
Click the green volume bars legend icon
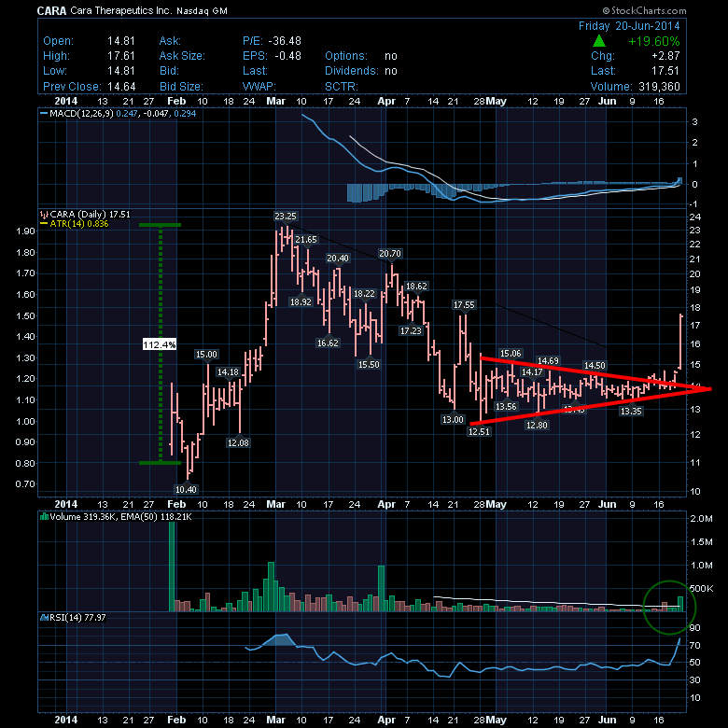point(45,516)
